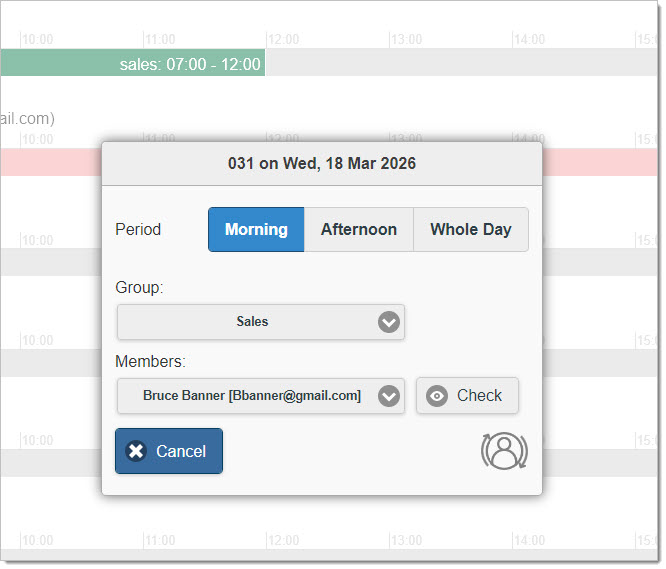Select the 13:00 time marker in top row
This screenshot has height=569, width=666.
tap(406, 39)
